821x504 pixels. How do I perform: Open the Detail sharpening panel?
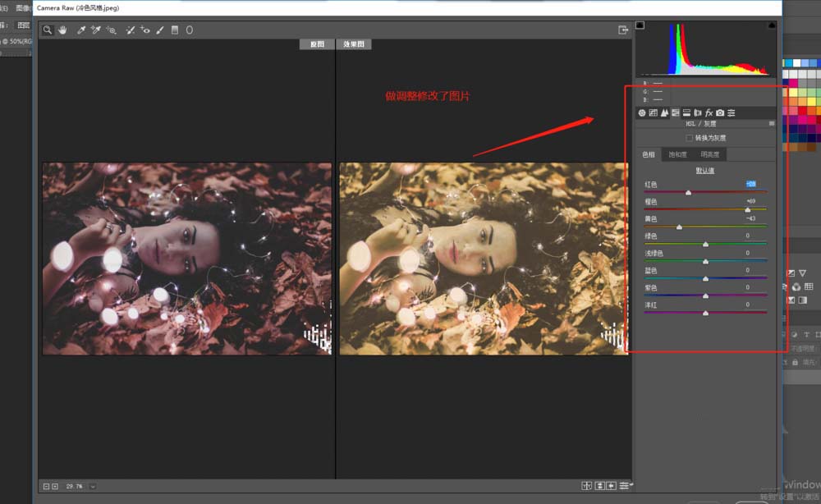pos(665,113)
